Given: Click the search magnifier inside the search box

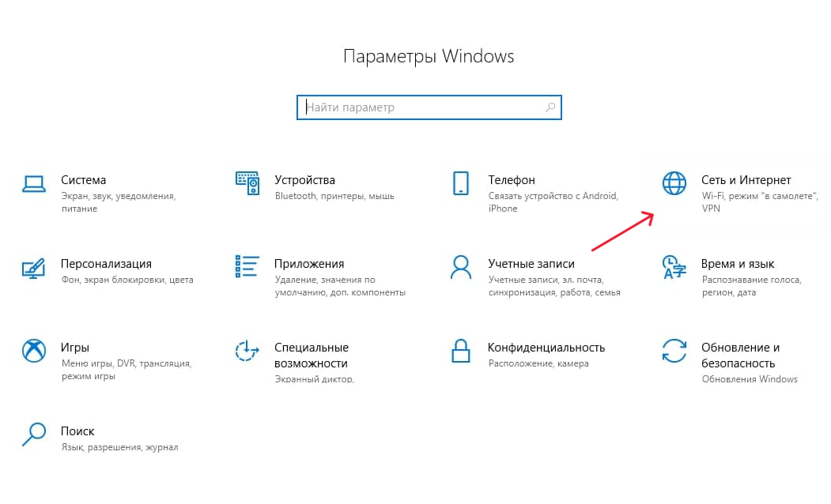Looking at the screenshot, I should [550, 107].
